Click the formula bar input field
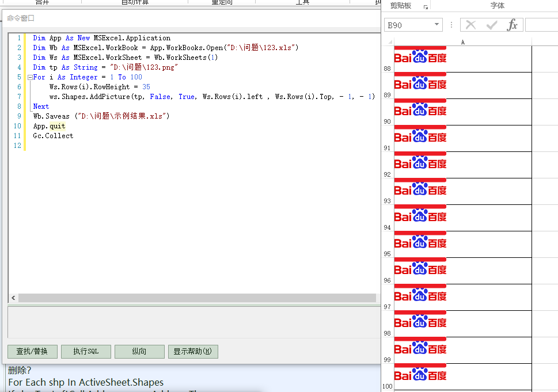The width and height of the screenshot is (558, 392). pyautogui.click(x=541, y=25)
